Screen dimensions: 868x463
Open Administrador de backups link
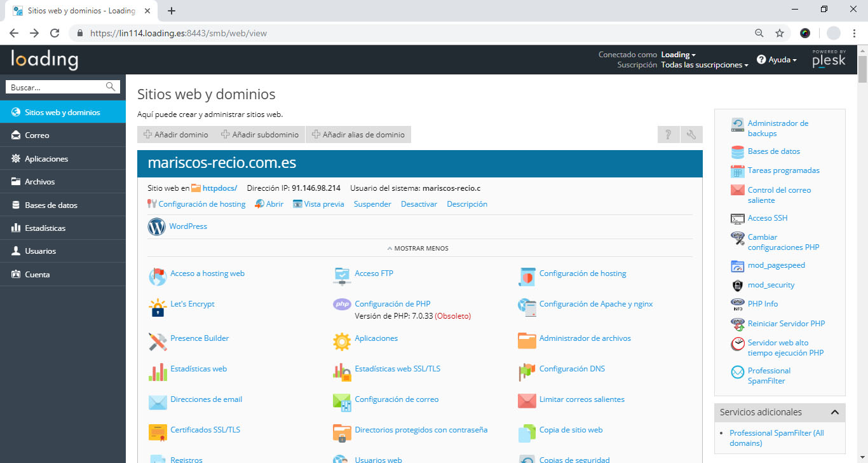(778, 128)
